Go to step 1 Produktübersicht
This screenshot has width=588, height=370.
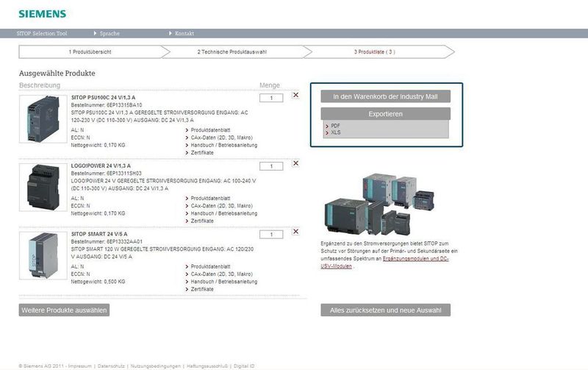coord(90,51)
